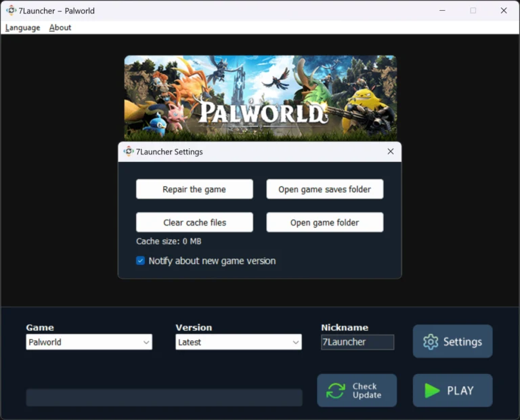
Task: Click the 7Launcher logo in the title bar
Action: 12,11
